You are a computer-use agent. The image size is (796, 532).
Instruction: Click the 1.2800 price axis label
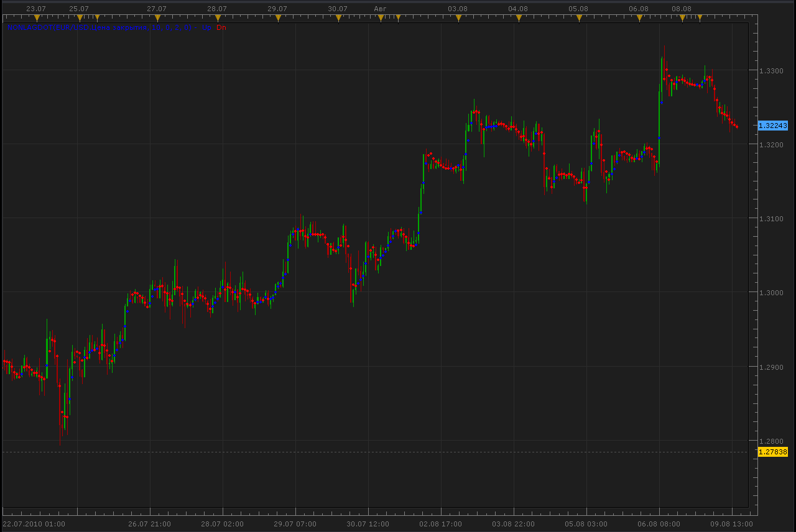click(771, 441)
